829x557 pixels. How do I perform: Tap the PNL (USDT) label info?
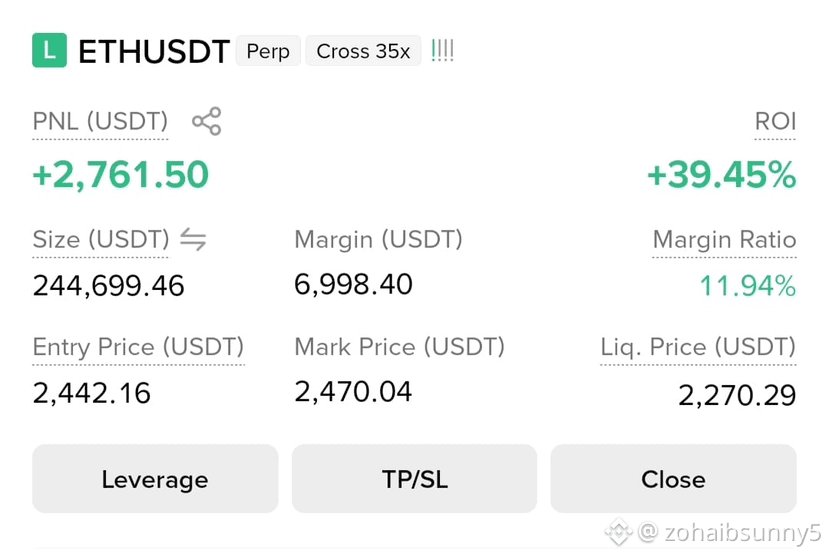point(100,121)
